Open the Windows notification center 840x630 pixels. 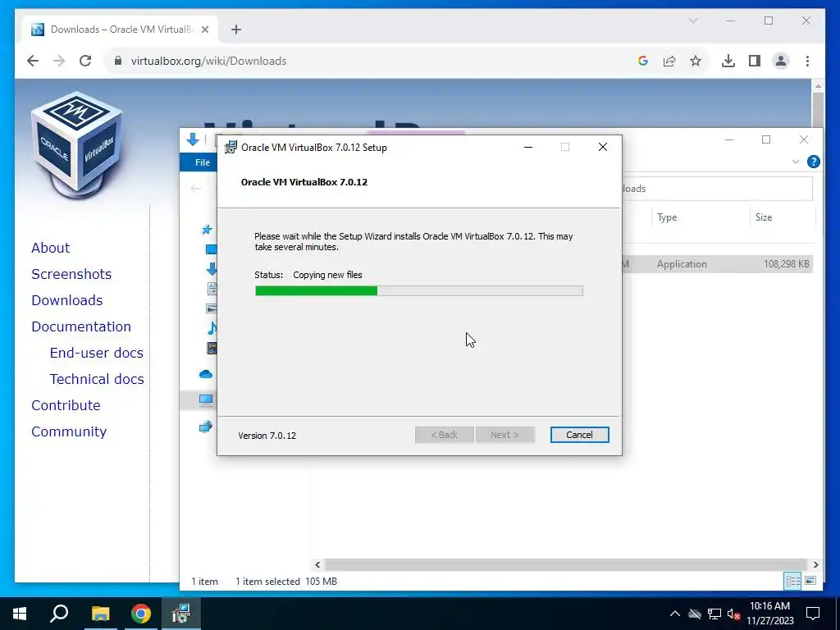click(x=813, y=614)
